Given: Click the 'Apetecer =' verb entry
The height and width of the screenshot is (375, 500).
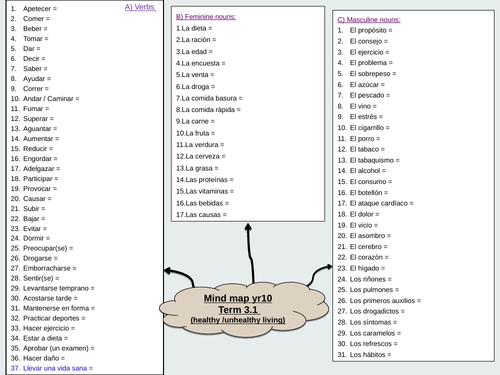Looking at the screenshot, I should click(40, 9).
